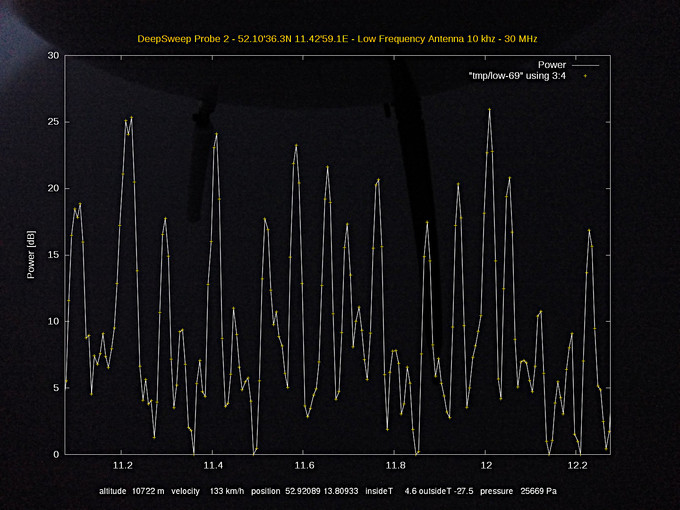
Task: Click the Power [dB] y-axis label
Action: point(32,254)
